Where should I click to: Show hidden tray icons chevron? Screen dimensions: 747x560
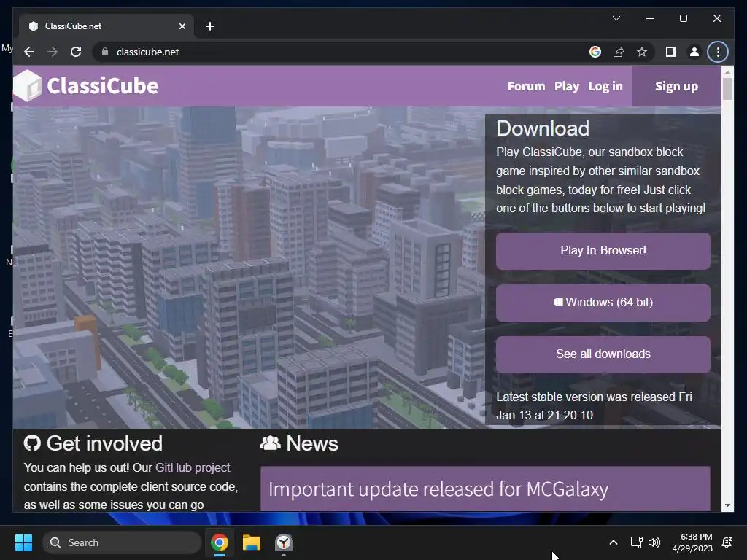pos(613,542)
